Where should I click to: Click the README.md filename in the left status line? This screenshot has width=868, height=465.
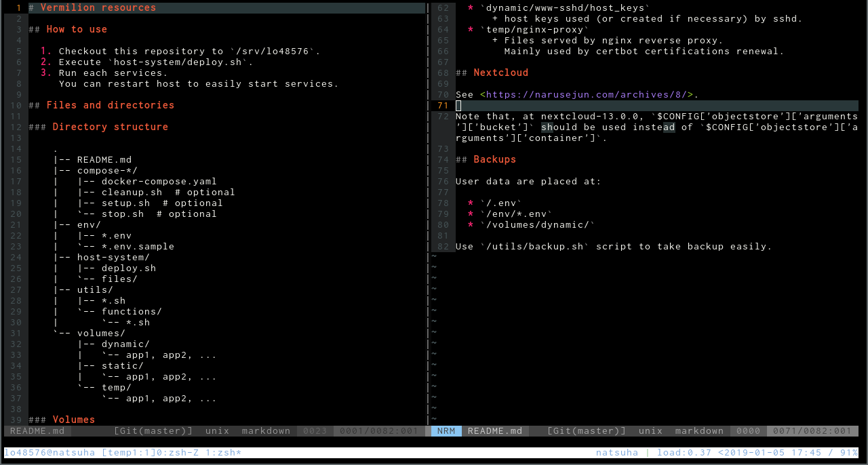tap(37, 431)
